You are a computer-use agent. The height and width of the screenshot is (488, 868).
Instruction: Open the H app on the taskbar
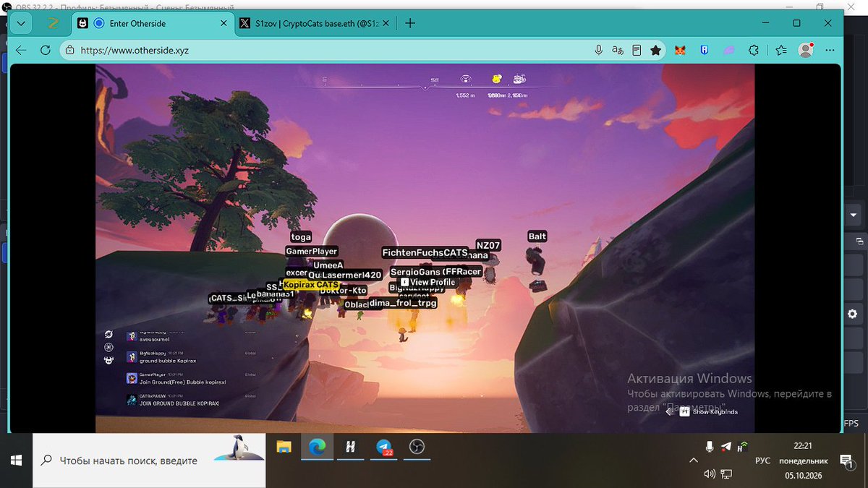coord(350,448)
